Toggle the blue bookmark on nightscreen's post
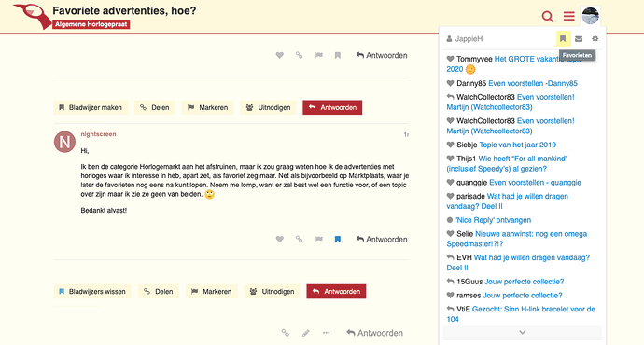 coord(338,239)
